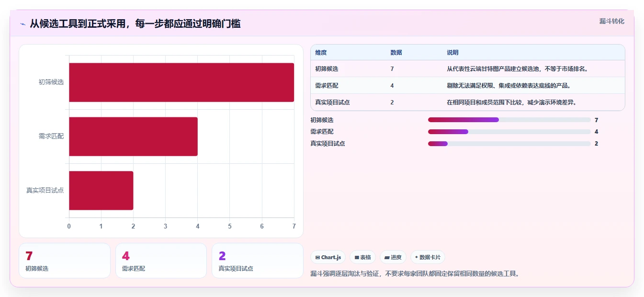Click the value 7 after the progress bar
The image size is (644, 297).
tap(596, 120)
